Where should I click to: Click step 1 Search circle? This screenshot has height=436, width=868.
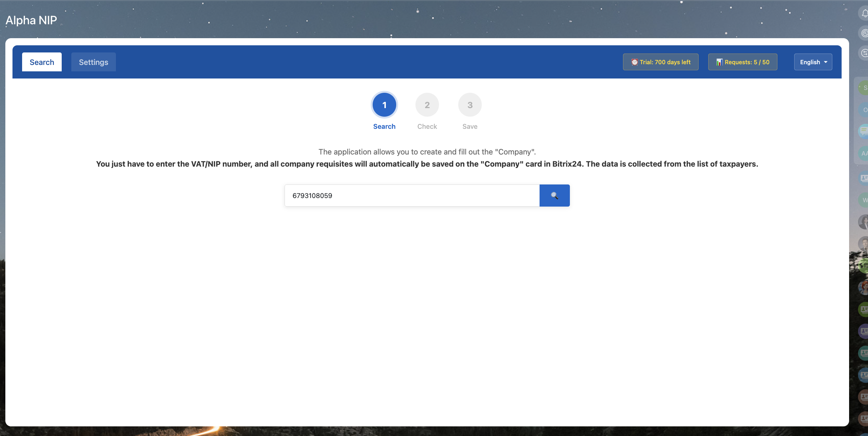coord(384,105)
